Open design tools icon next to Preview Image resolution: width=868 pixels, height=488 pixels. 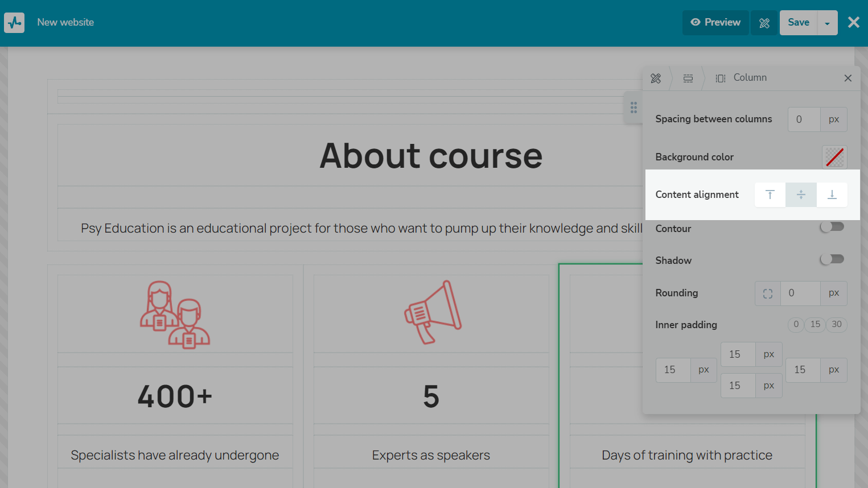point(764,23)
